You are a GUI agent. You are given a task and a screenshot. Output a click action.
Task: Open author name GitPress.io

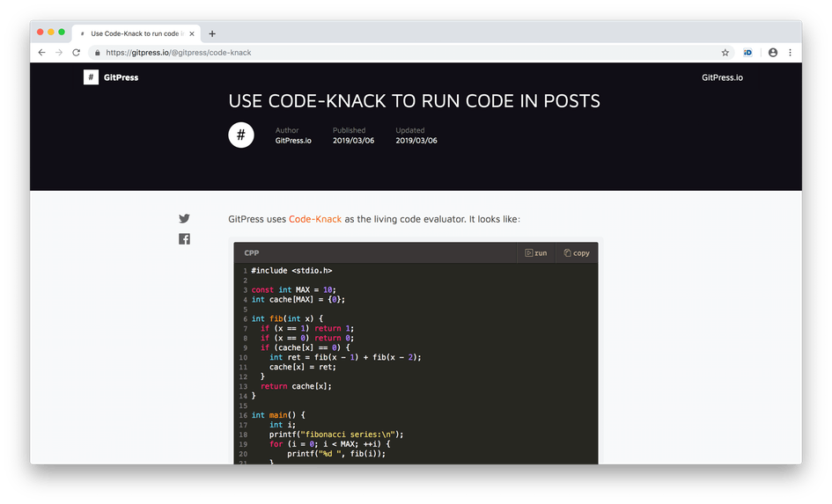tap(293, 141)
